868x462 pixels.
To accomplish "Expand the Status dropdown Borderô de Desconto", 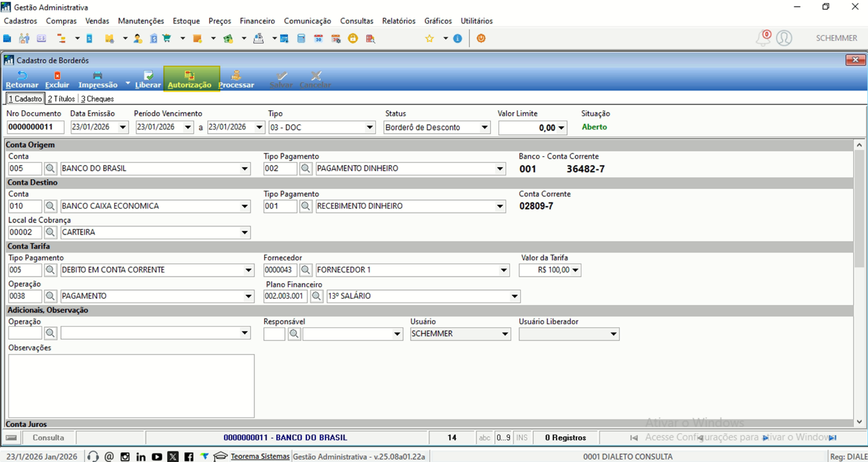I will point(484,127).
